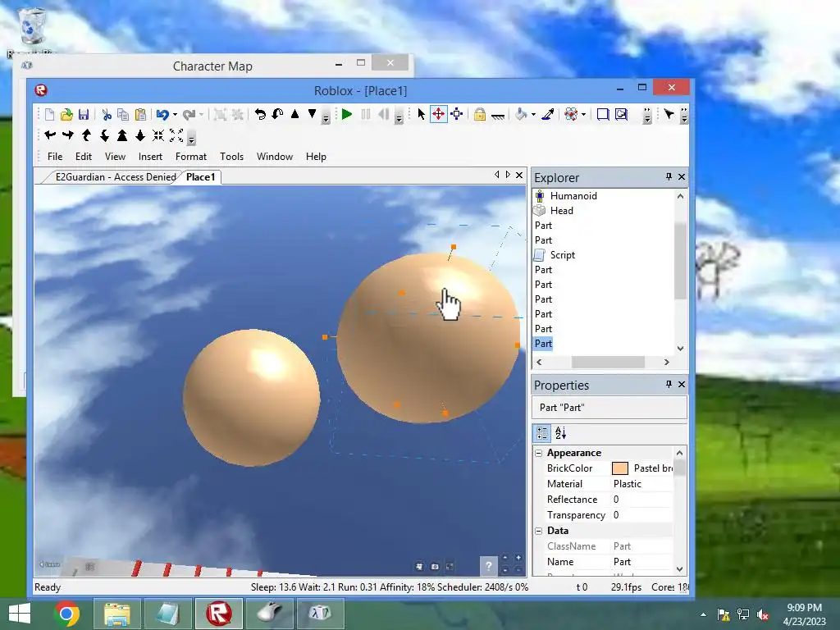Pick the eyedropper Dropper tool

point(547,114)
